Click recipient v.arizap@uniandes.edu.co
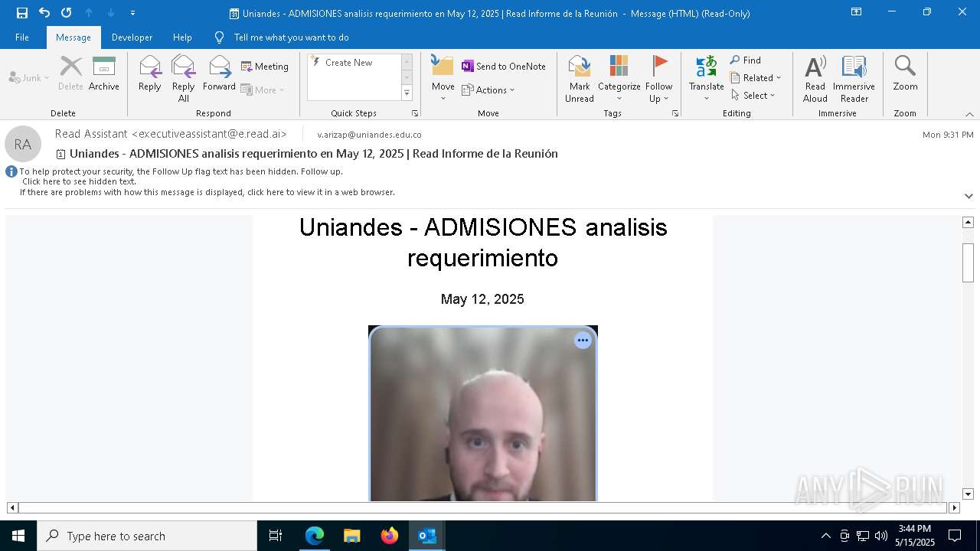The width and height of the screenshot is (980, 551). (369, 135)
